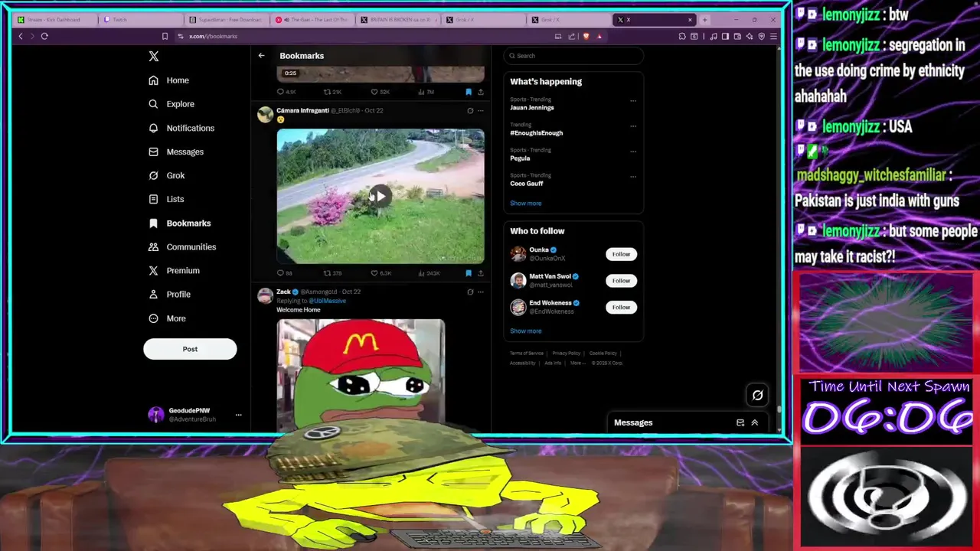Reload the page in the browser toolbar

pos(44,36)
